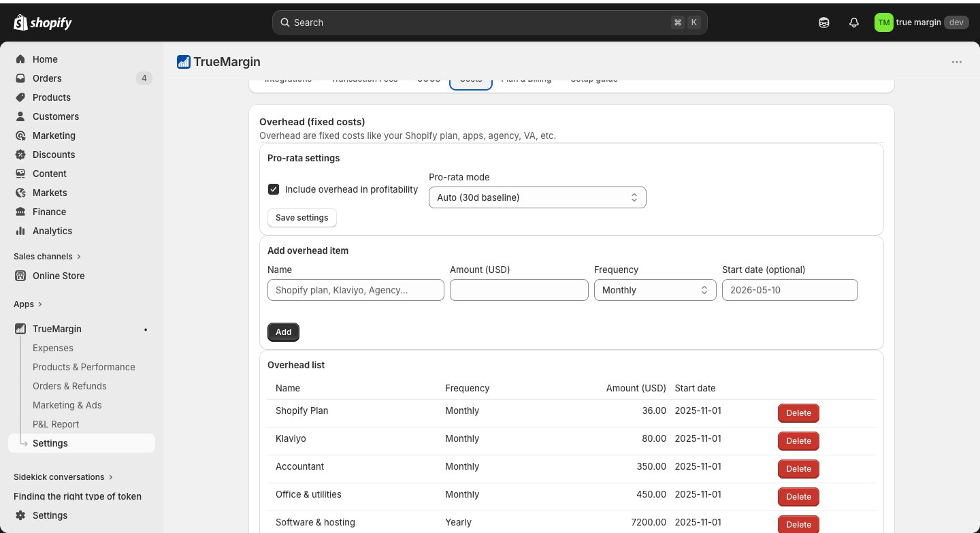980x533 pixels.
Task: Select TrueMargin Settings sub-item
Action: coord(82,443)
